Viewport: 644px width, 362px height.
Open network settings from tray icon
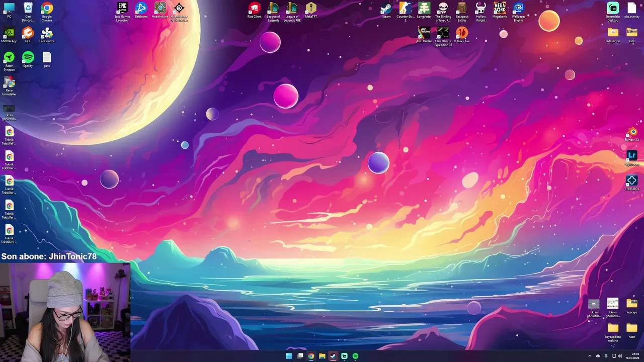tap(614, 356)
